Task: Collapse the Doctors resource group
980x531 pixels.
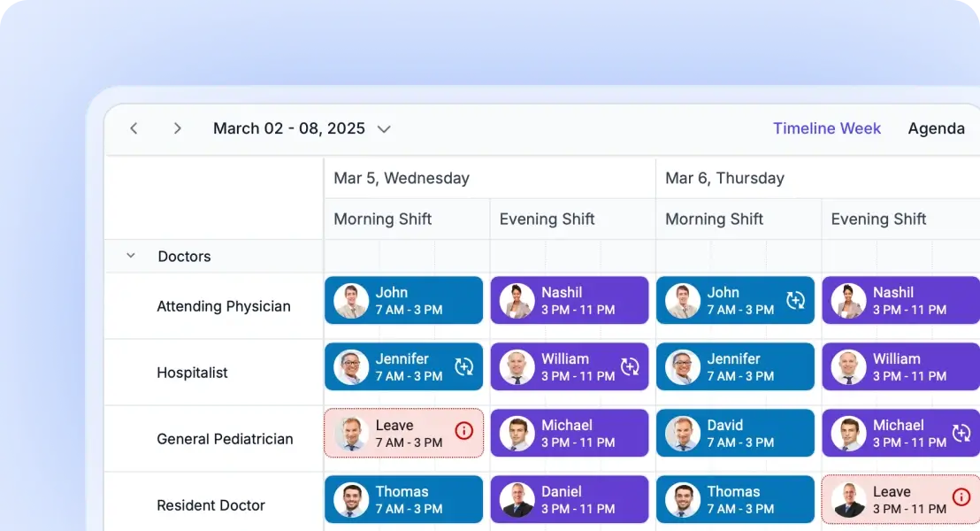Action: 130,256
